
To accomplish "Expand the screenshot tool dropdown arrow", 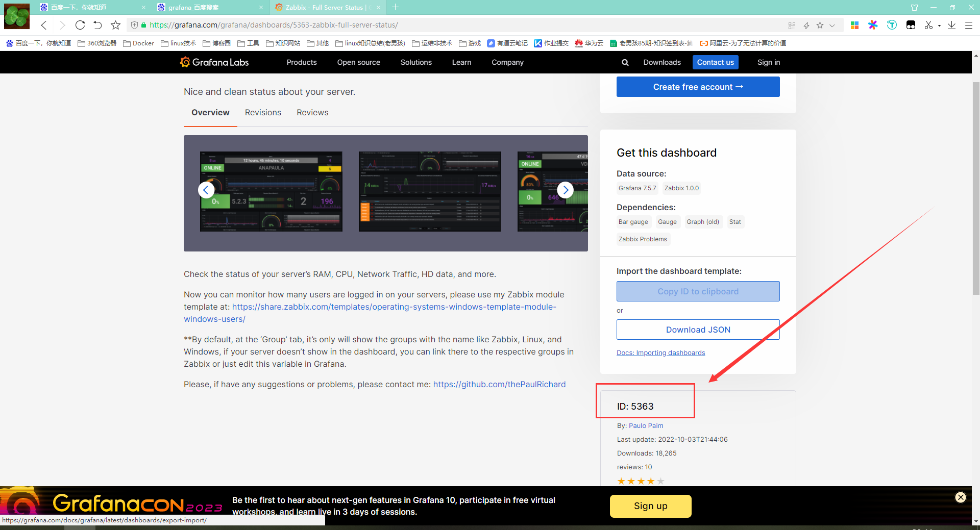I will (939, 26).
